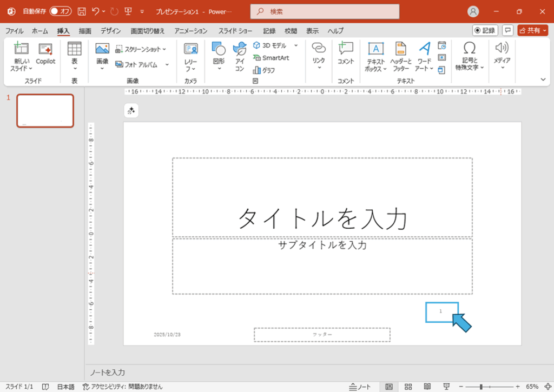Insert a SmartArt graphic

coord(275,58)
